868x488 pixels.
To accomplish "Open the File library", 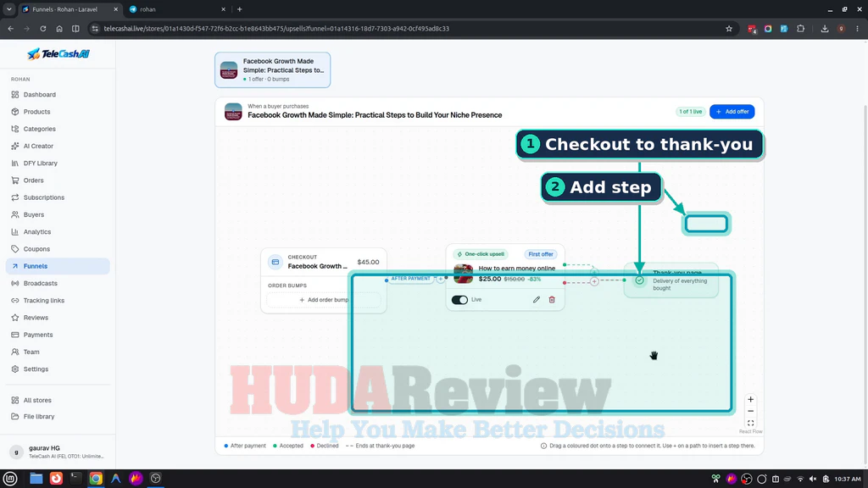I will tap(58, 417).
